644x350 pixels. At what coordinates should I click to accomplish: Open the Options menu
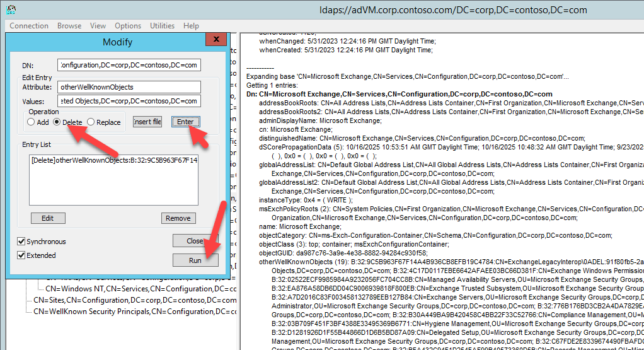(x=128, y=26)
